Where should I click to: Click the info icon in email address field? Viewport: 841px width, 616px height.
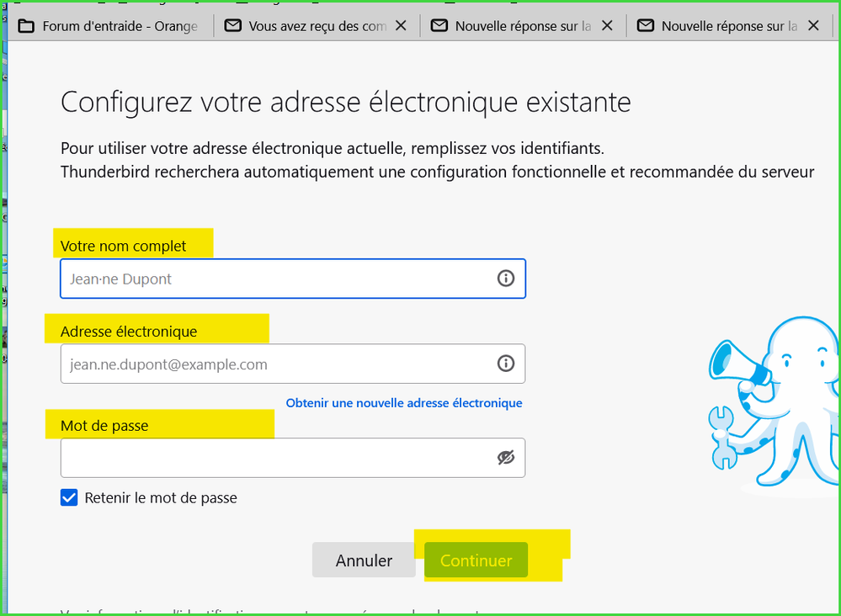(x=505, y=364)
